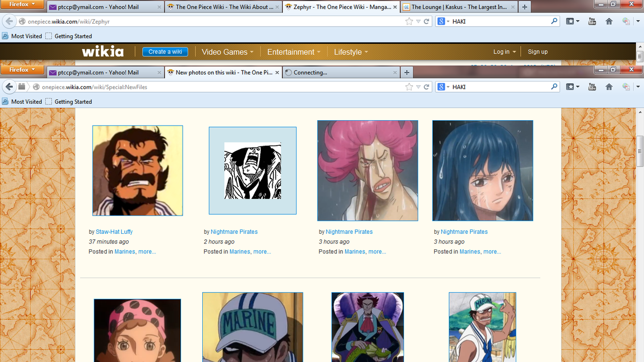Expand the Video Games menu
This screenshot has height=362, width=644.
pyautogui.click(x=227, y=52)
